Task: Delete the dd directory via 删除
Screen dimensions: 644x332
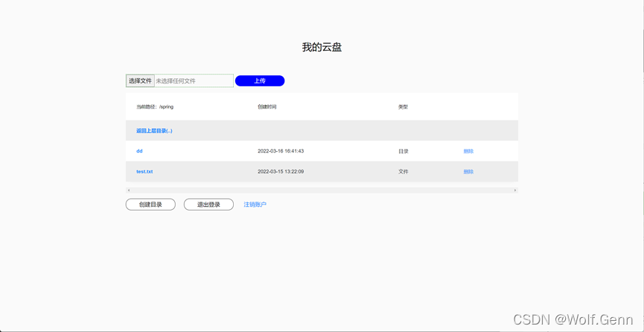Action: (x=468, y=151)
